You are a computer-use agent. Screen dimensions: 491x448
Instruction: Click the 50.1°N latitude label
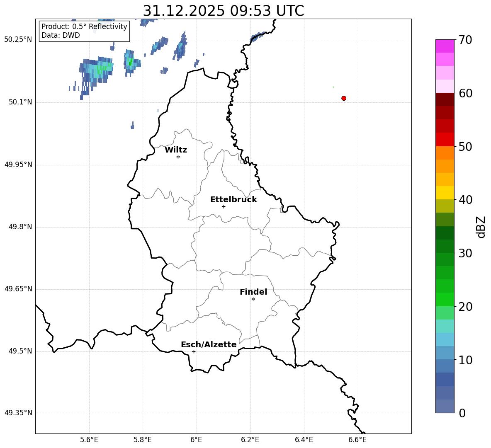(20, 102)
